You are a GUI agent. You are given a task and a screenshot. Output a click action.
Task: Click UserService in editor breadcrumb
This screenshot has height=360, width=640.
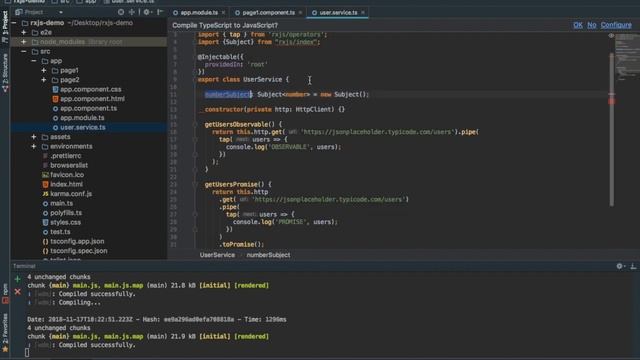(x=217, y=255)
